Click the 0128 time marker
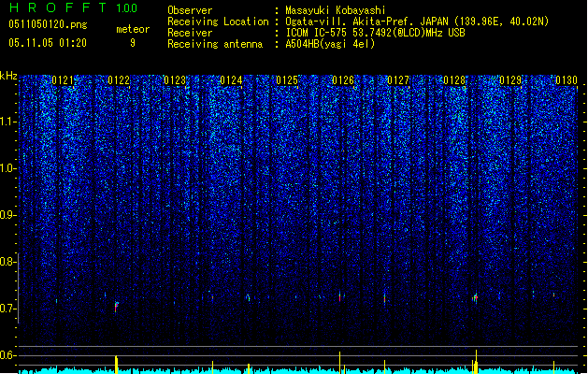 [454, 80]
